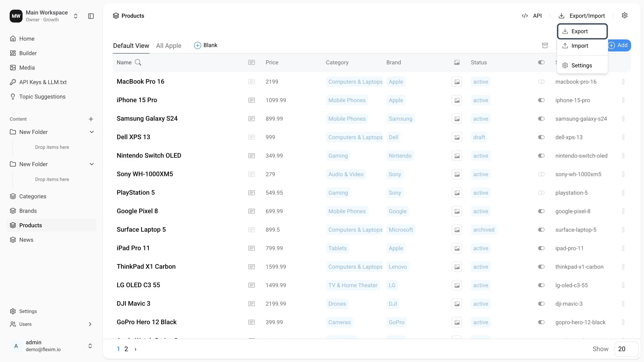
Task: Open description icon for MacBook Pro 16
Action: [x=252, y=82]
